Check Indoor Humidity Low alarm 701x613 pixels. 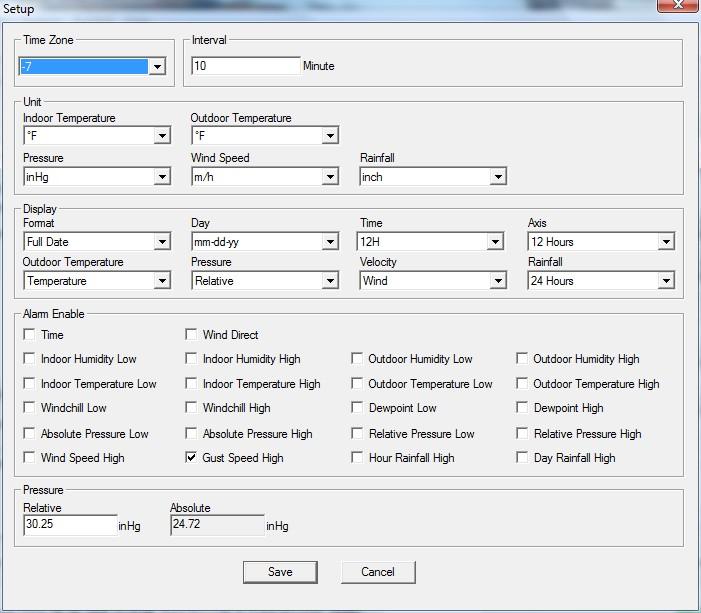pos(29,359)
